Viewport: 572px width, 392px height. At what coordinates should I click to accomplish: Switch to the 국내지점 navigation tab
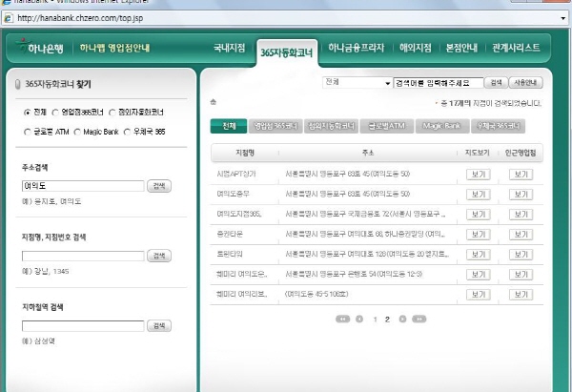pos(229,47)
